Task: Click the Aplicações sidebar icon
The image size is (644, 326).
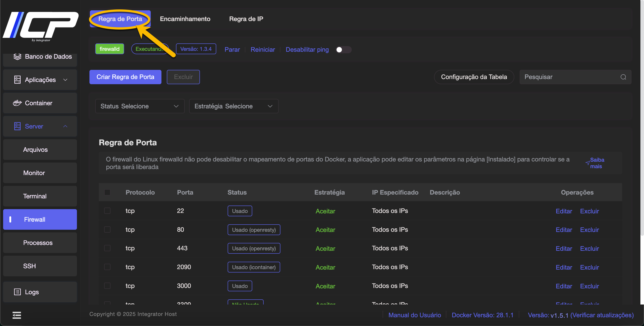Action: tap(17, 80)
